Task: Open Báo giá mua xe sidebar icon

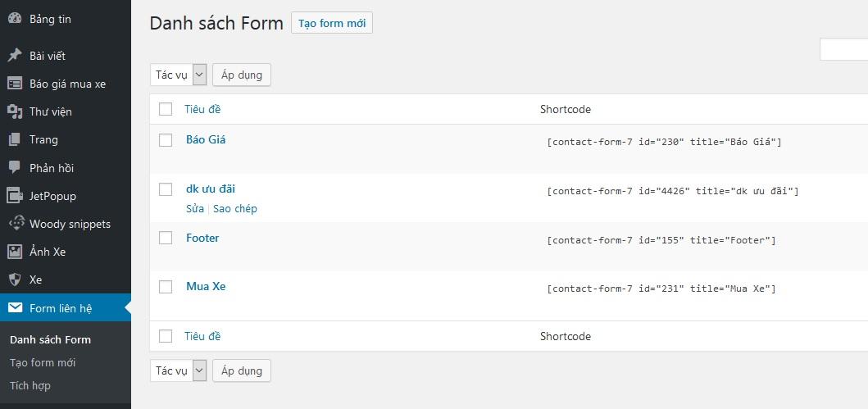Action: coord(15,84)
